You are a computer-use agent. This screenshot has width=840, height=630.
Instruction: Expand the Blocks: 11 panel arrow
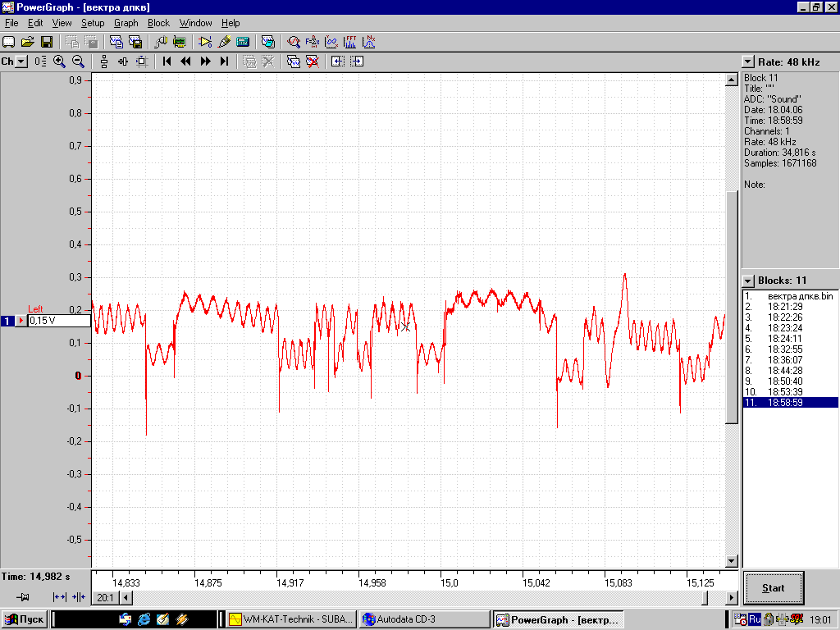(748, 281)
